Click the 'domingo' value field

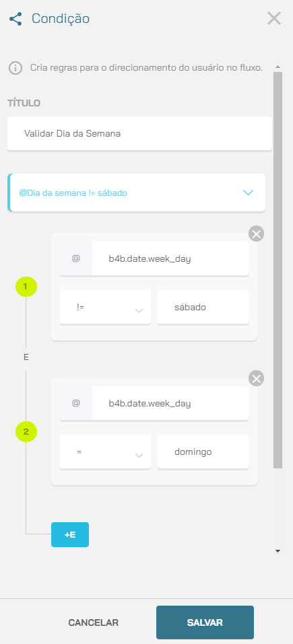coord(203,452)
